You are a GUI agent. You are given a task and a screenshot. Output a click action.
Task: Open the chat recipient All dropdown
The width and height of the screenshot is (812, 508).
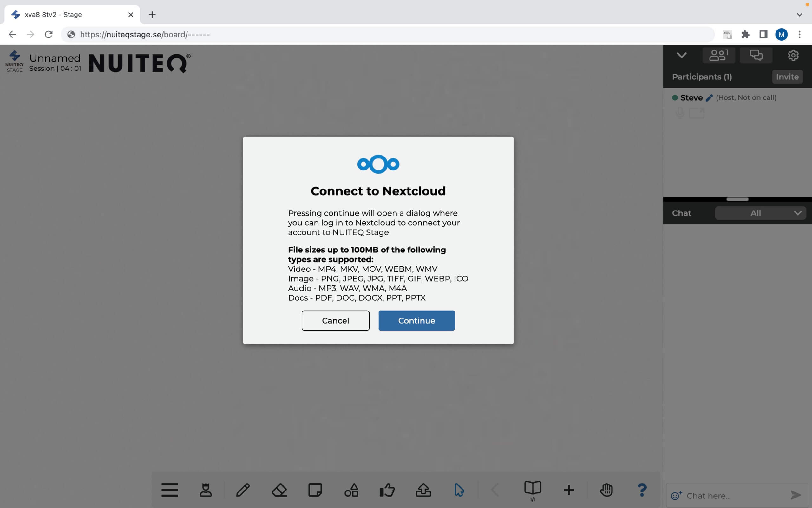pyautogui.click(x=760, y=213)
